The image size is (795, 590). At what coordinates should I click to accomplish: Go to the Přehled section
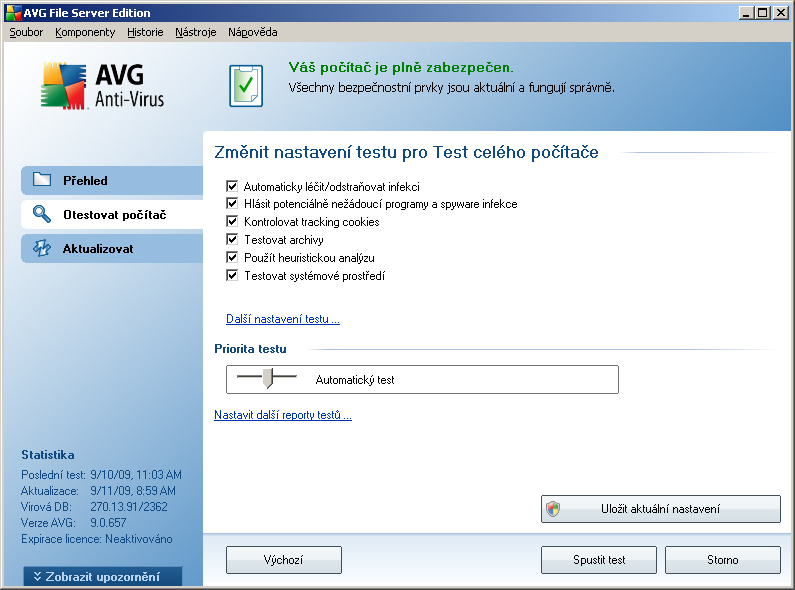coord(112,180)
